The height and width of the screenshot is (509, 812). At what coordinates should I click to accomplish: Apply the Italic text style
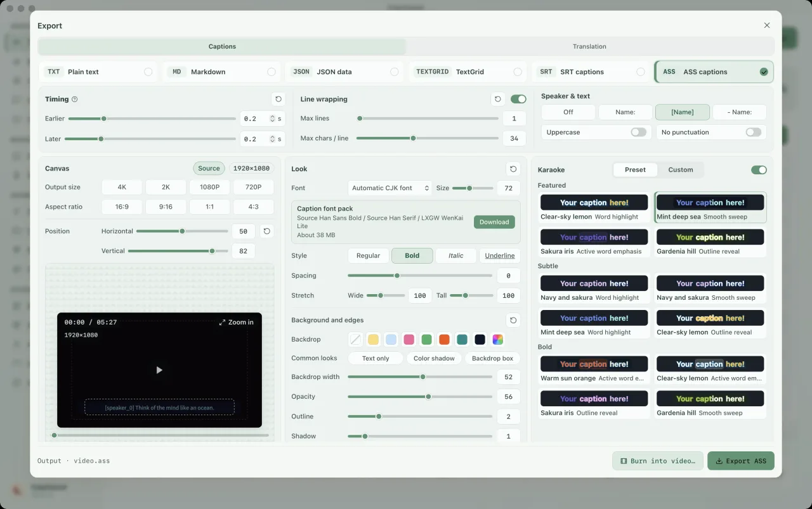coord(456,255)
